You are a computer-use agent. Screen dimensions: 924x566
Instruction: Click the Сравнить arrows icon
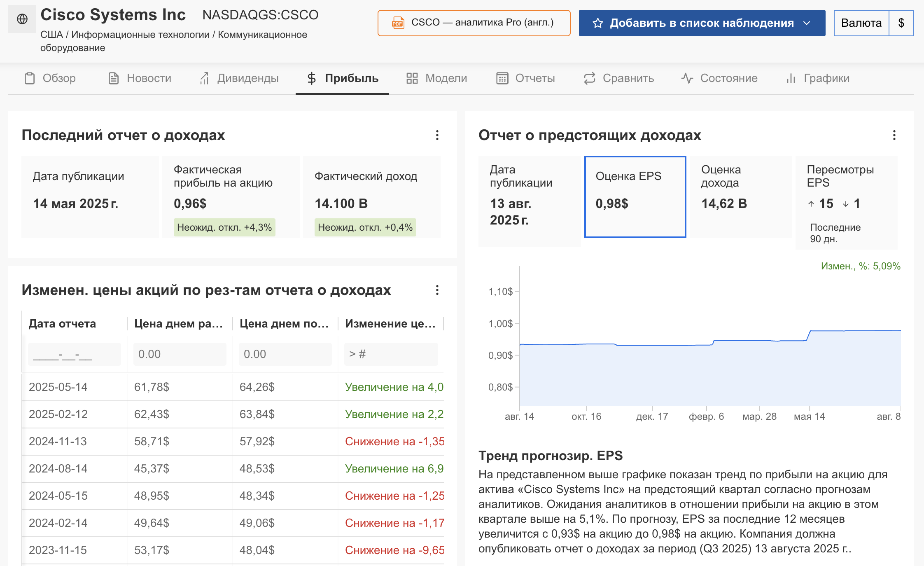(x=590, y=78)
